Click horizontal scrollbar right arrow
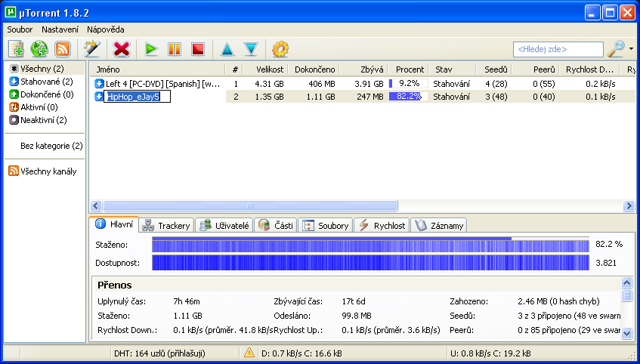This screenshot has width=640, height=364. pos(629,205)
